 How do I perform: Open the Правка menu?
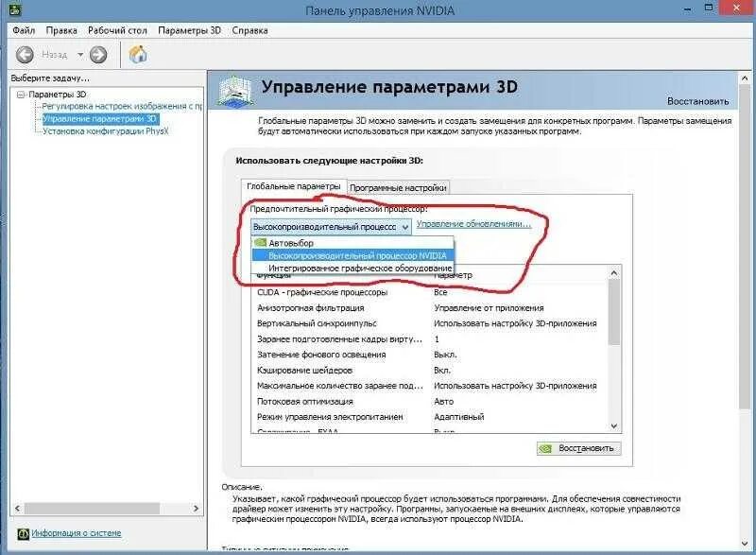[61, 30]
